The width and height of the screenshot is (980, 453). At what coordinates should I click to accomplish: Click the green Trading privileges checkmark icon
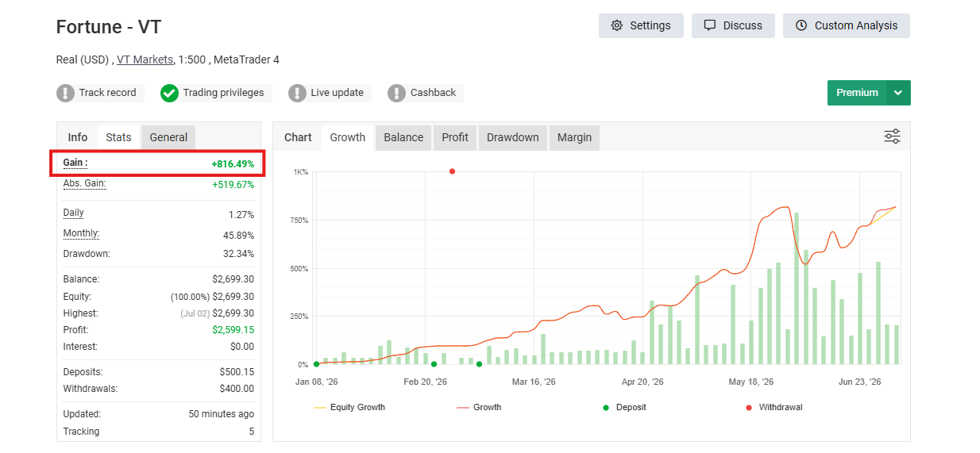click(169, 93)
